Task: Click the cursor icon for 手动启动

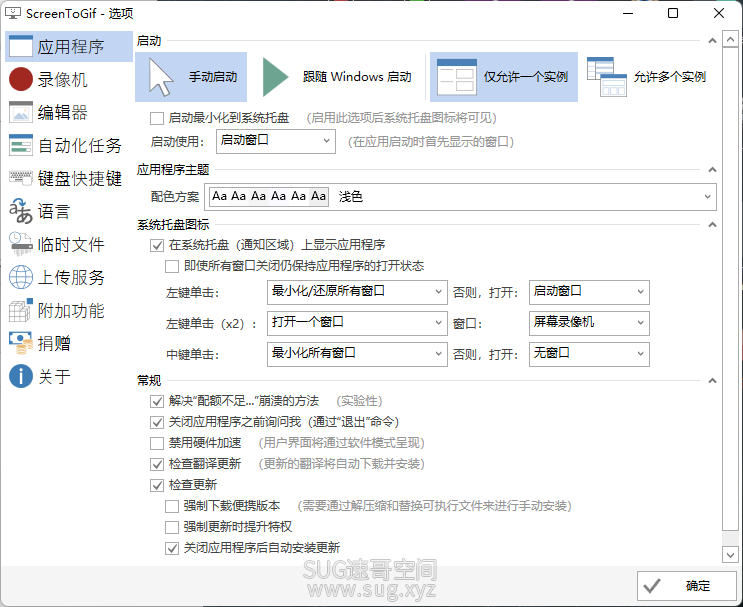Action: tap(160, 77)
